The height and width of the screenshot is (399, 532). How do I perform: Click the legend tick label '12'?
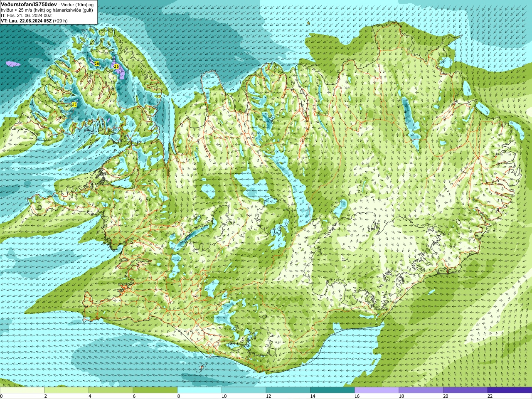pyautogui.click(x=268, y=397)
